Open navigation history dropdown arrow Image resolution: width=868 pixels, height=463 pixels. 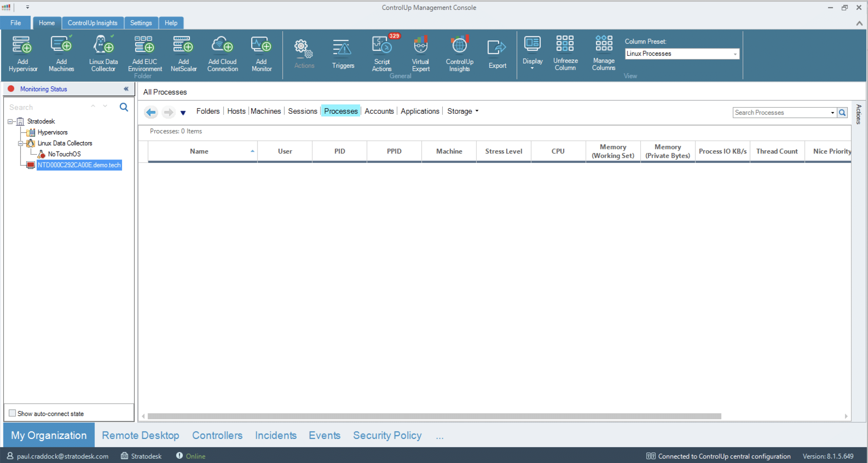tap(183, 113)
